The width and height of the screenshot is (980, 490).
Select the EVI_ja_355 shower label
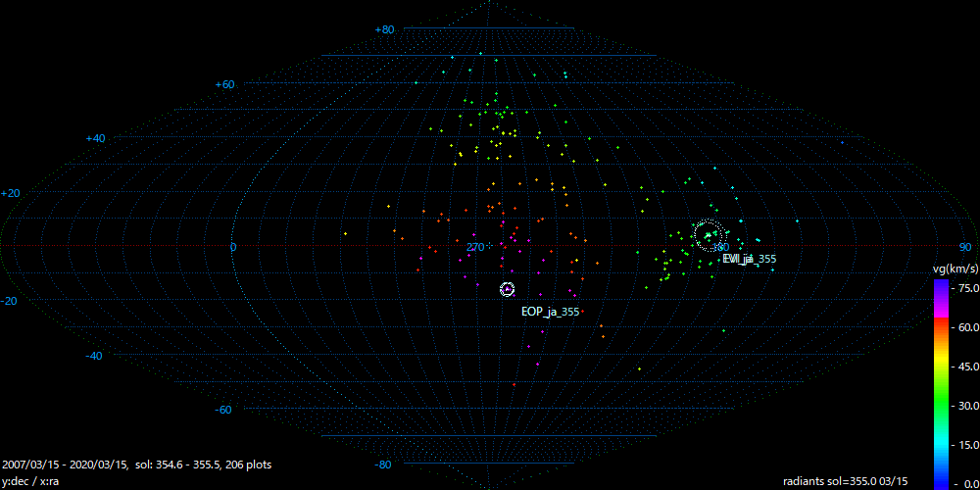pos(749,259)
